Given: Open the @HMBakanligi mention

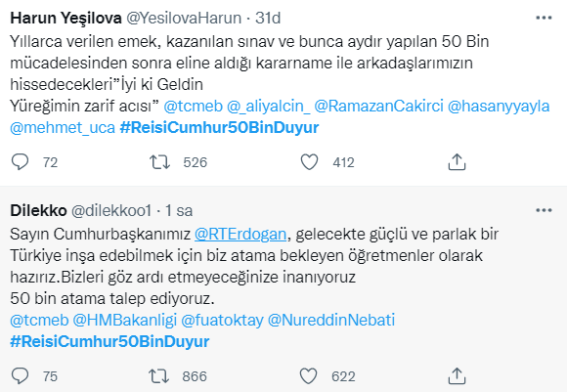Looking at the screenshot, I should coord(125,321).
